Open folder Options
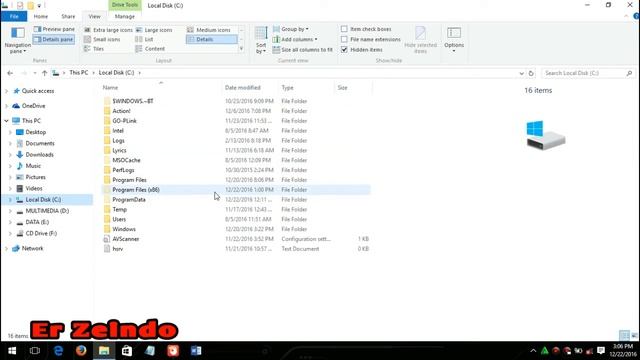This screenshot has width=640, height=360. pos(454,40)
